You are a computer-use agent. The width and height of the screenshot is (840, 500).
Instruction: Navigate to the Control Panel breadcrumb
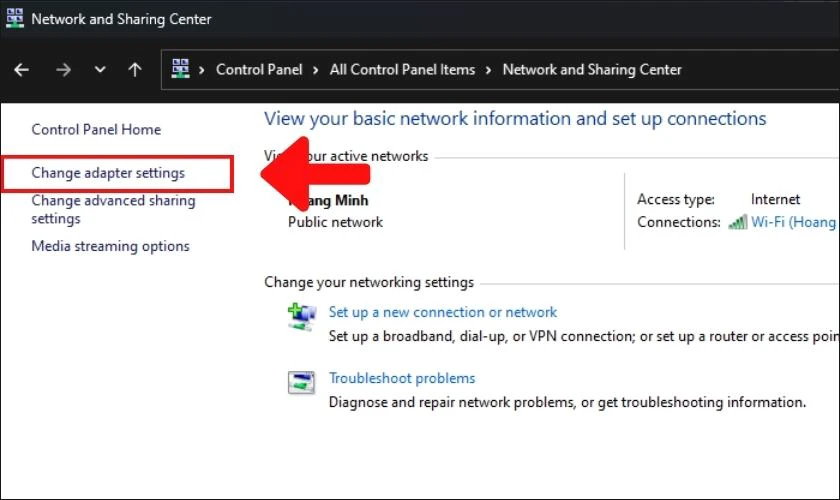(258, 70)
